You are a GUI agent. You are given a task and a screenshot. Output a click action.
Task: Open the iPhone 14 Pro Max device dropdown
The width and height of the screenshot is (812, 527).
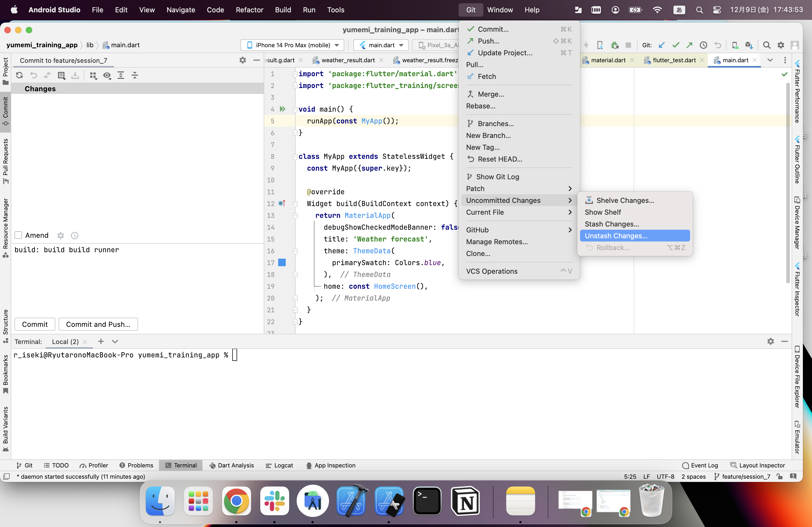click(293, 45)
